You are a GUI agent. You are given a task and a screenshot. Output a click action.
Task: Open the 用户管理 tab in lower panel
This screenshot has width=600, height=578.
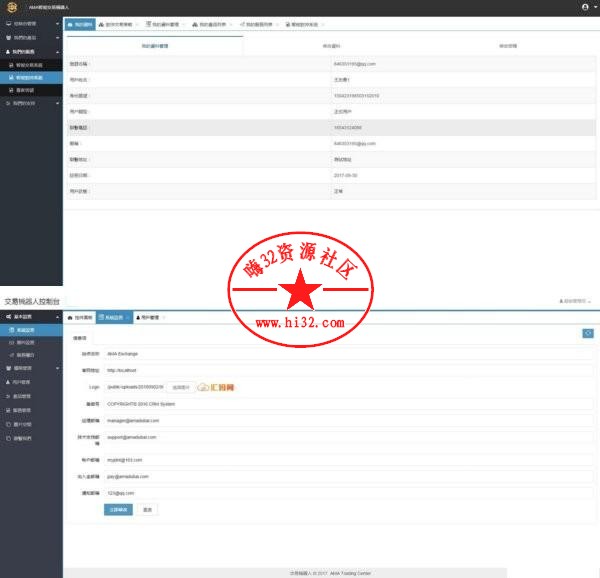point(148,317)
